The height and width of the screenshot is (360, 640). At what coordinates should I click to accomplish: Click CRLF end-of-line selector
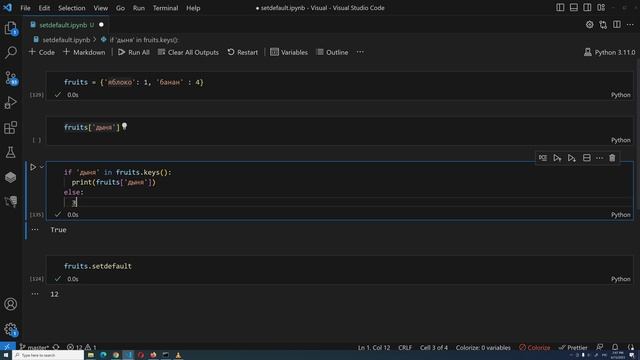tap(405, 348)
